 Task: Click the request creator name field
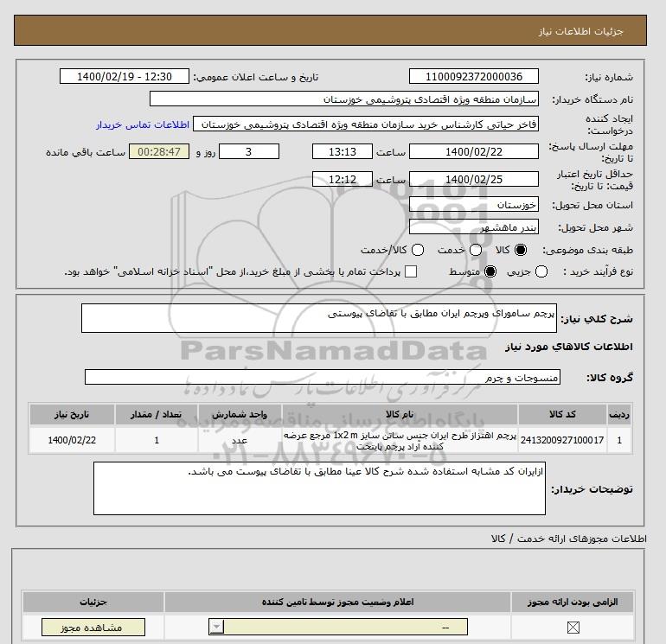point(366,124)
